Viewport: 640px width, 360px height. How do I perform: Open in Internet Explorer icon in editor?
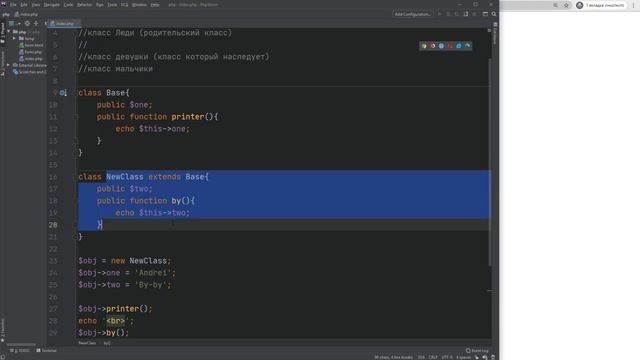click(459, 46)
